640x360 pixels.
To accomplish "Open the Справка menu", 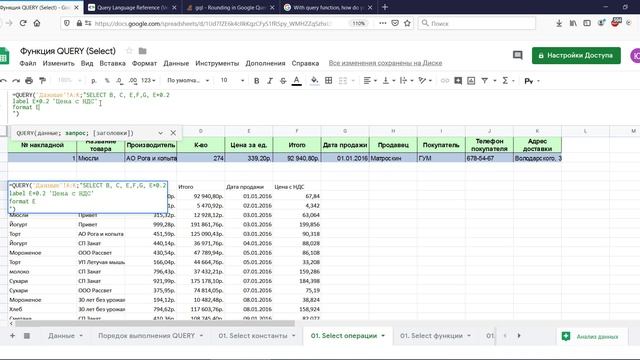I will [305, 63].
